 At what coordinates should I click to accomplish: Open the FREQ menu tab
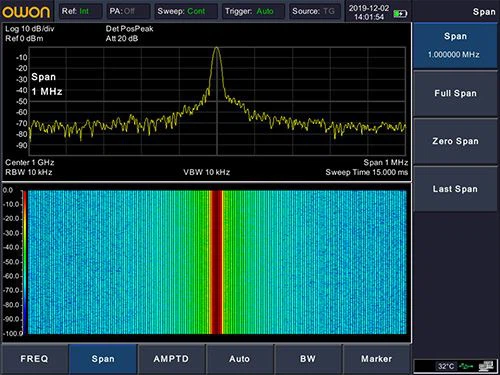coord(34,359)
